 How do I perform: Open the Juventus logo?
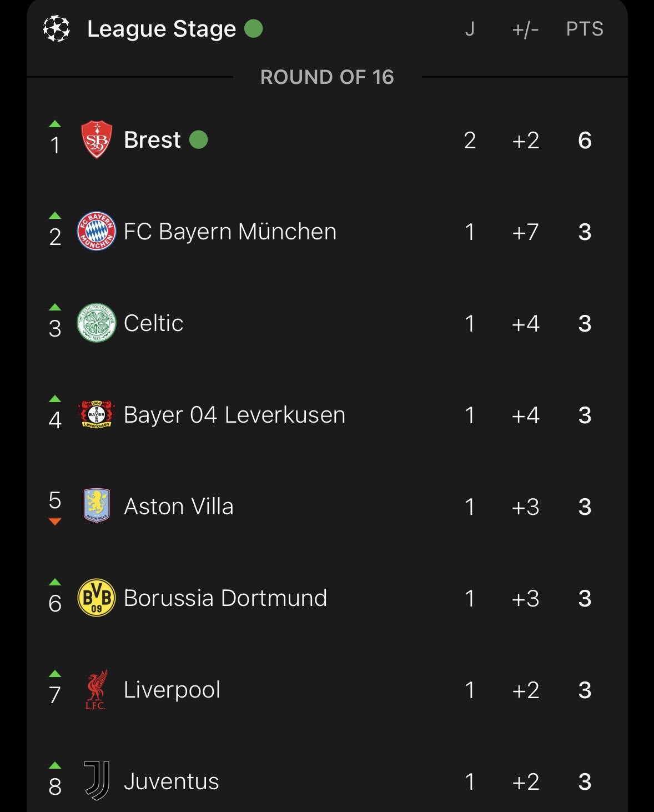(x=97, y=781)
